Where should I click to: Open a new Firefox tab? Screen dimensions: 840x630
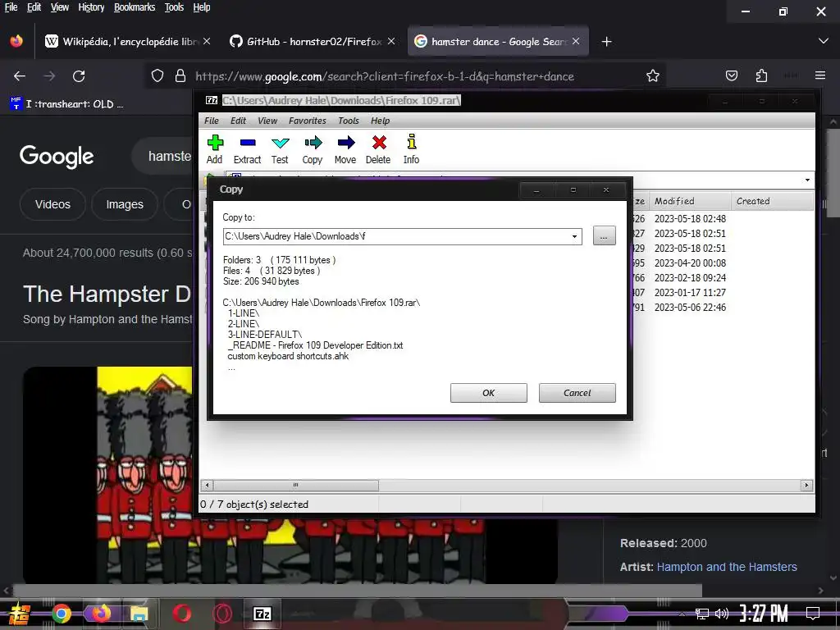pos(606,42)
